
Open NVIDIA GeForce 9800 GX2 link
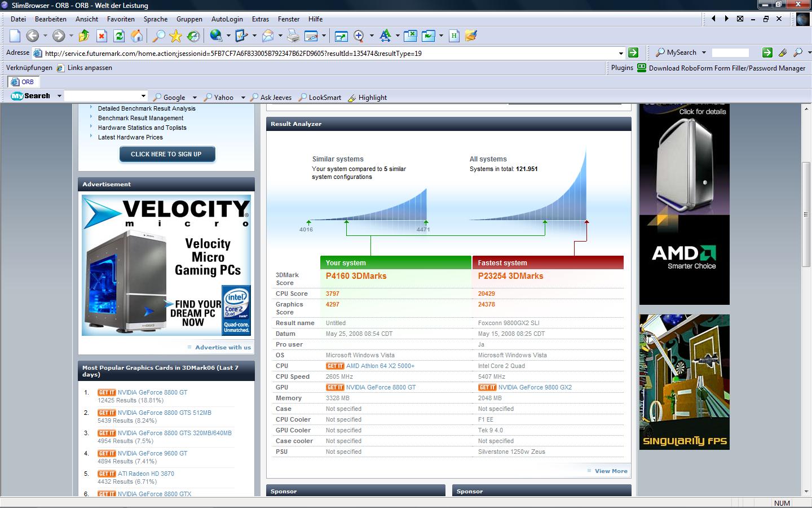click(x=535, y=387)
